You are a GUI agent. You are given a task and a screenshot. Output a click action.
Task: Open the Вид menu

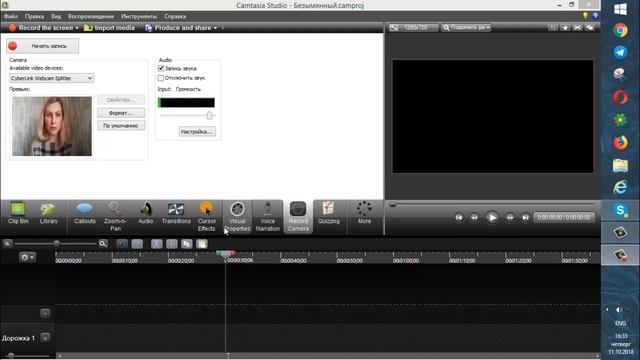point(56,16)
